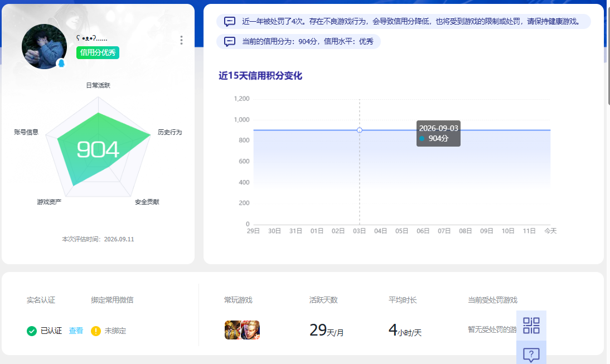Screen dimensions: 610x364
Task: Click the message icon beside 当前的信用分为 notice
Action: [230, 41]
